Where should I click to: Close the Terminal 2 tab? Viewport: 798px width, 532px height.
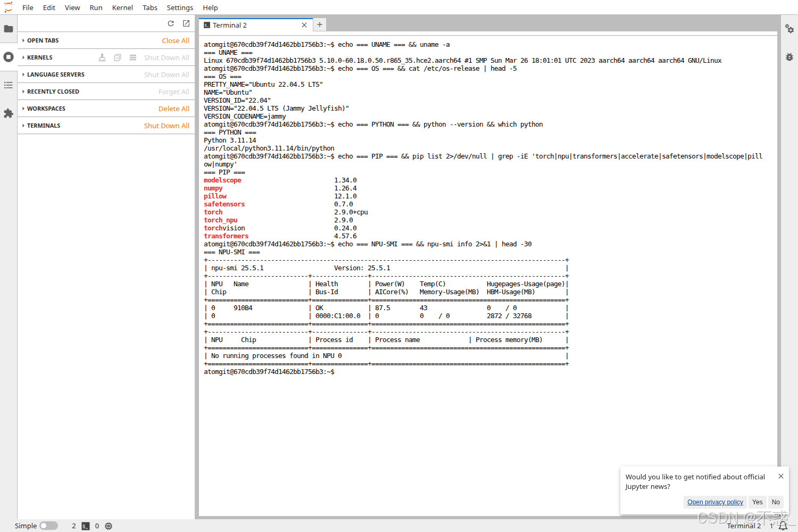pyautogui.click(x=304, y=25)
